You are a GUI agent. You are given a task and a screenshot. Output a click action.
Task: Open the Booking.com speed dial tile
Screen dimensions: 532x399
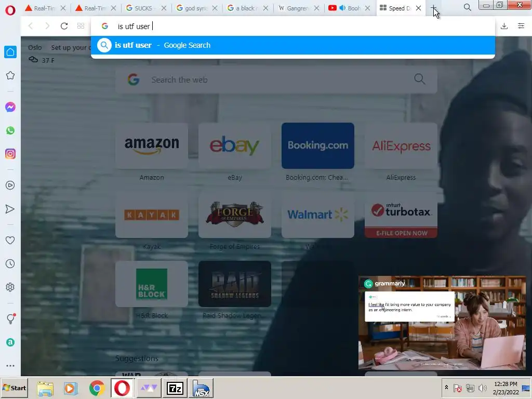(x=318, y=145)
